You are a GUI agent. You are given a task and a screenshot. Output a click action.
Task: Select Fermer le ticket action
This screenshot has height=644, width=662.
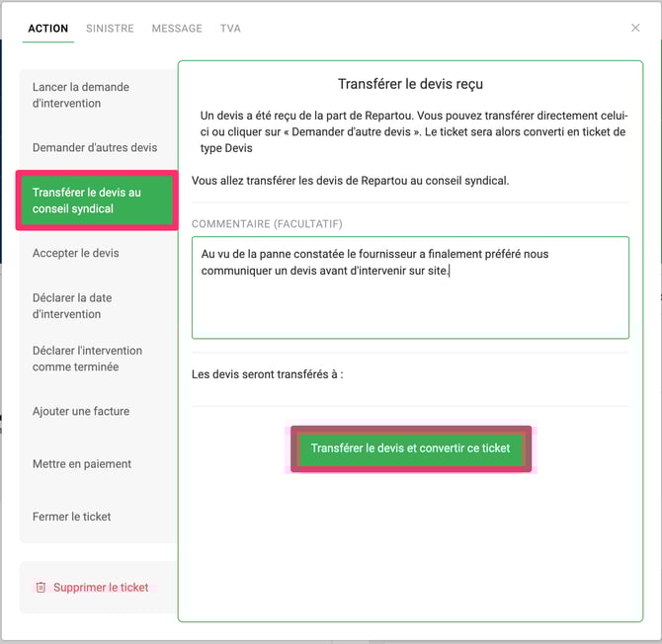tap(71, 517)
